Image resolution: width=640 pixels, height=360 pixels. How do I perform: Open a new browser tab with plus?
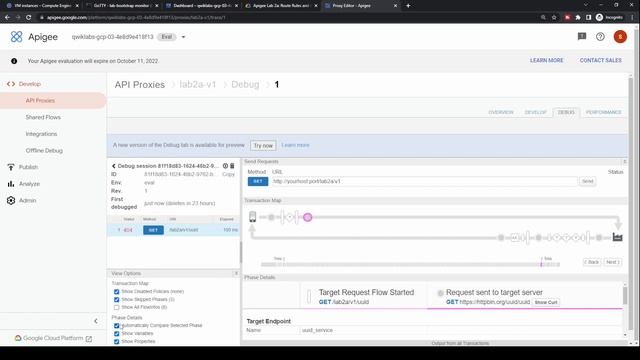tap(408, 6)
